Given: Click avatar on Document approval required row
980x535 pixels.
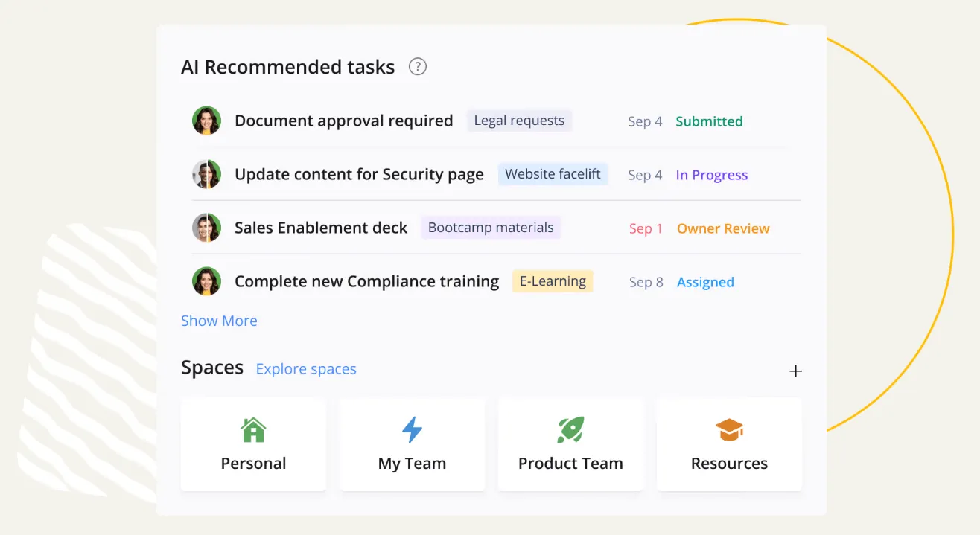Looking at the screenshot, I should [206, 121].
